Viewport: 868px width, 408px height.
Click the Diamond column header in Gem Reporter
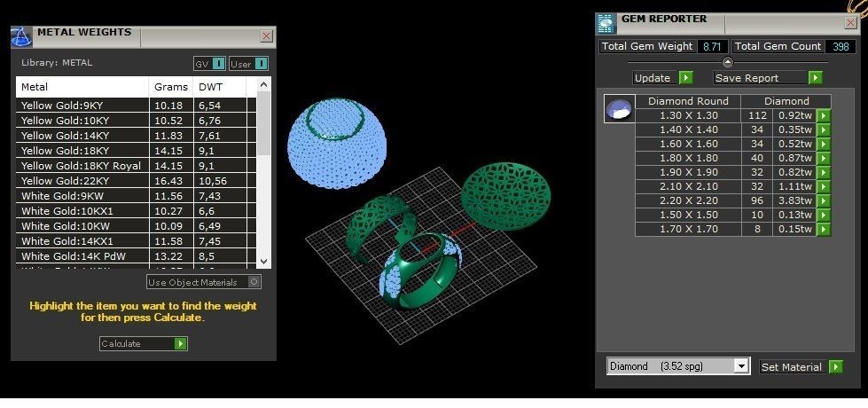tap(786, 101)
